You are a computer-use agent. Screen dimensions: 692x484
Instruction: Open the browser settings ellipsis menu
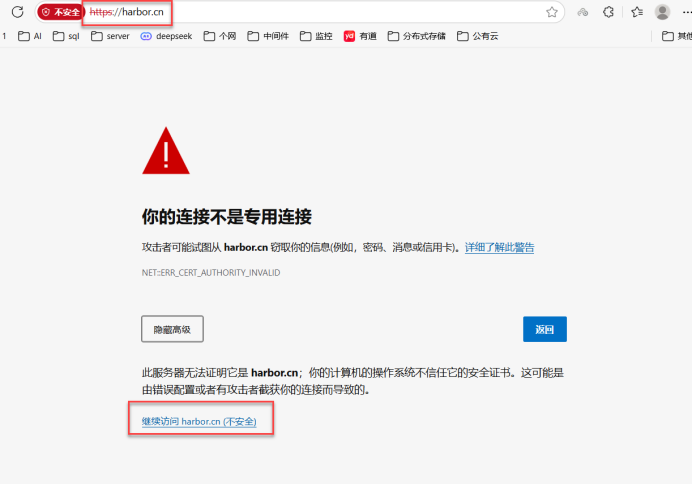point(685,12)
